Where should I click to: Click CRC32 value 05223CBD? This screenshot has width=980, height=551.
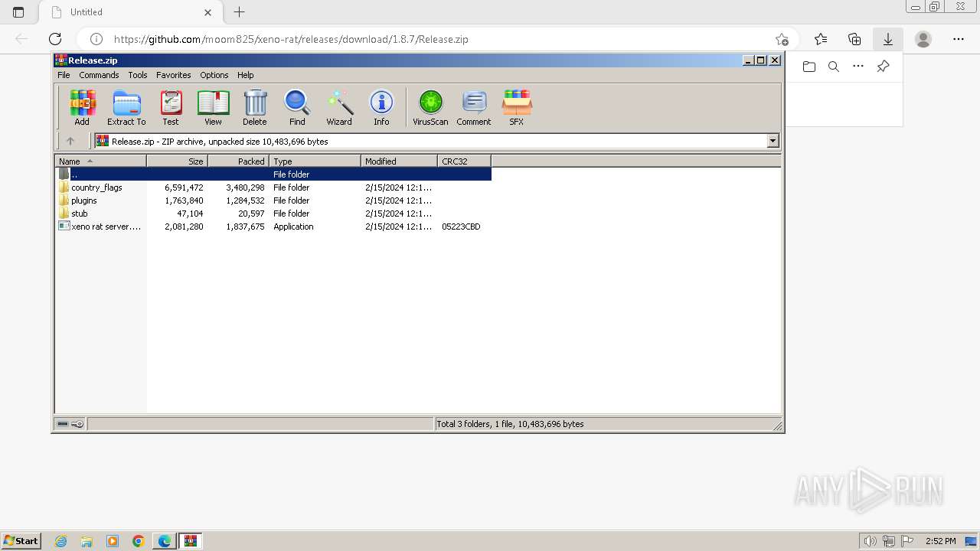tap(461, 227)
